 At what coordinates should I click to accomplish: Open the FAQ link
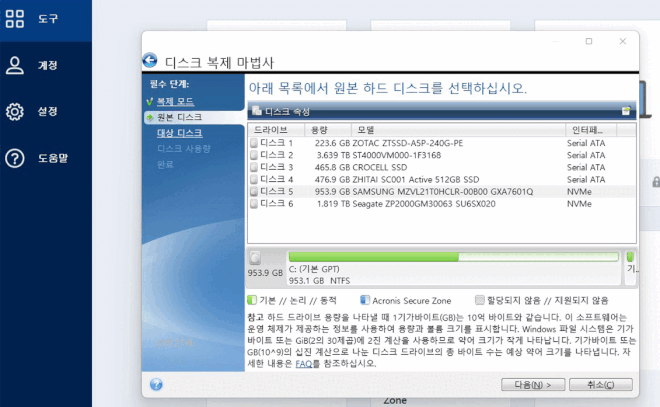click(x=303, y=364)
